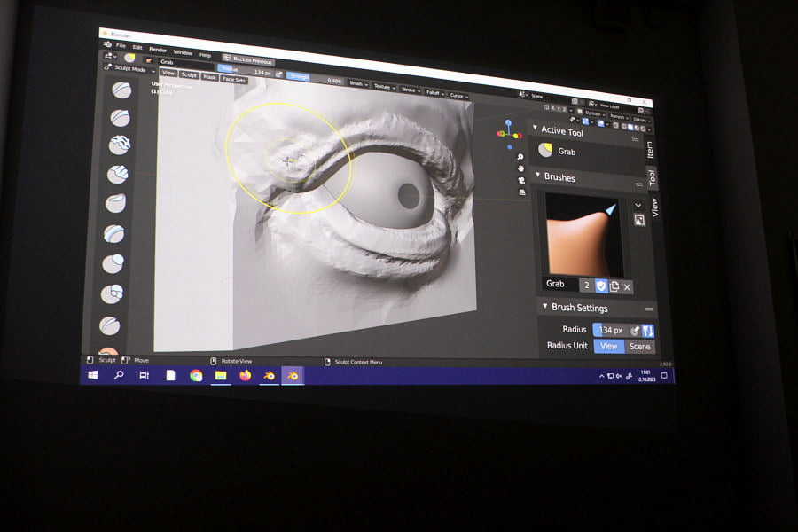Click the duplicate brush icon next to Grab
Viewport: 798px width, 532px height.
pyautogui.click(x=614, y=286)
